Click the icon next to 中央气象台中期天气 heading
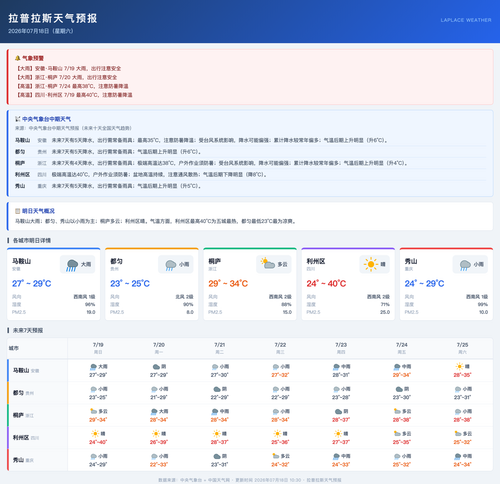500x484 pixels. [18, 119]
